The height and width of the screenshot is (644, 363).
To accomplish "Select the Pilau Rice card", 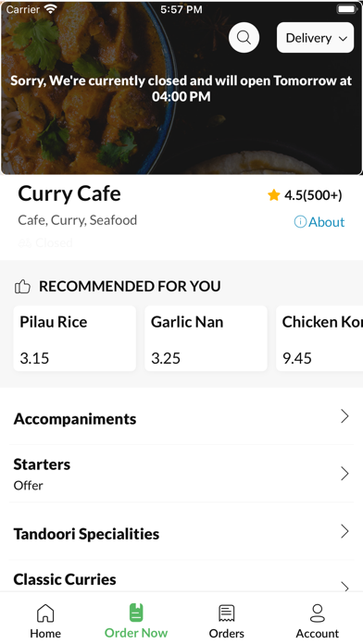I will click(75, 339).
